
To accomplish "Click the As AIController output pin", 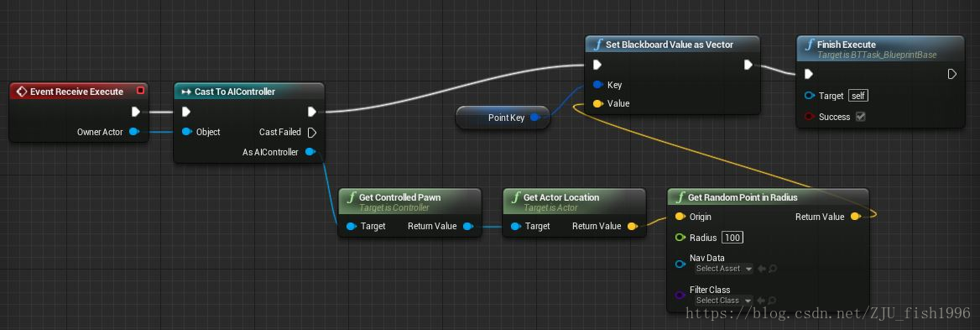I will (310, 152).
